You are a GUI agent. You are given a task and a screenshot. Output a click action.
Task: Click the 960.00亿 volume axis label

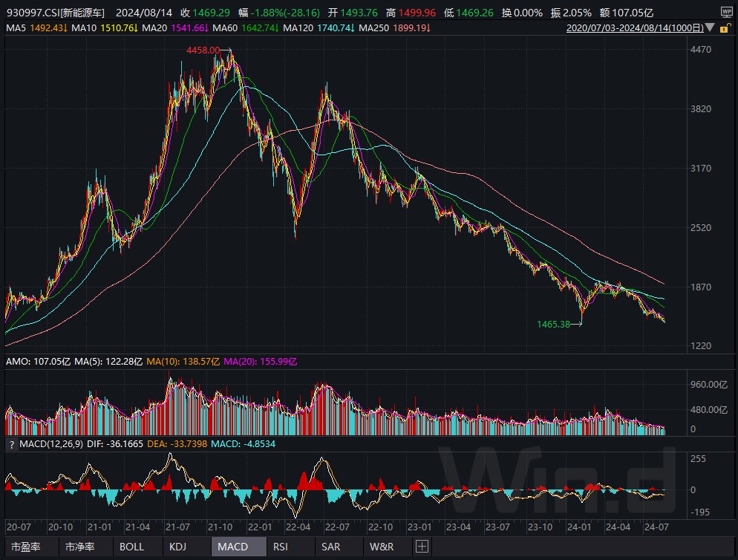[709, 384]
